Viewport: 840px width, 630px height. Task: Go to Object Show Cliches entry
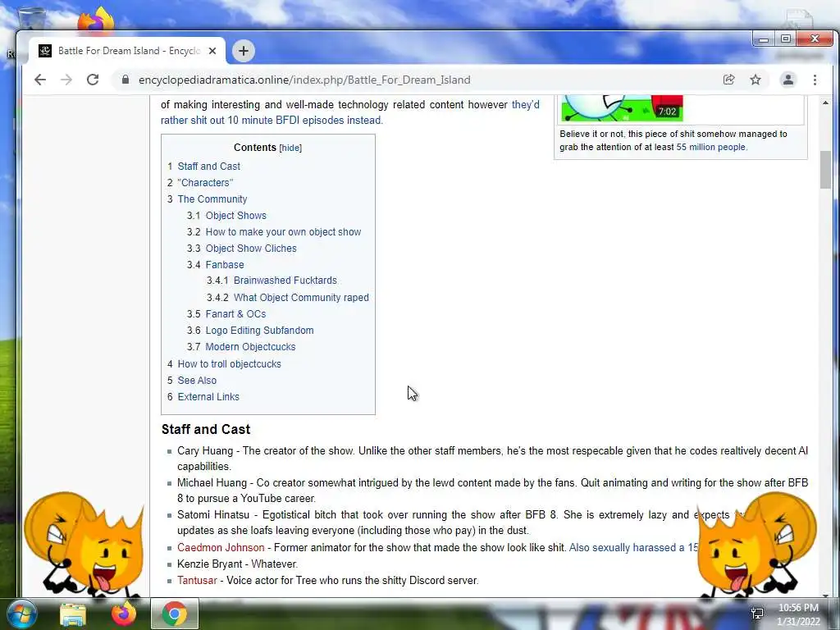pyautogui.click(x=251, y=249)
